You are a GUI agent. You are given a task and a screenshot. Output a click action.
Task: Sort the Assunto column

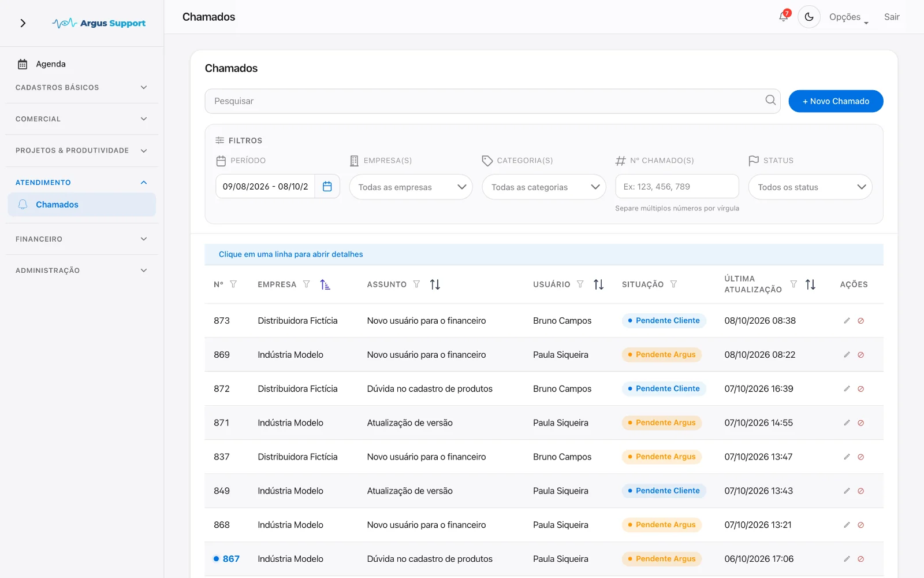point(435,284)
